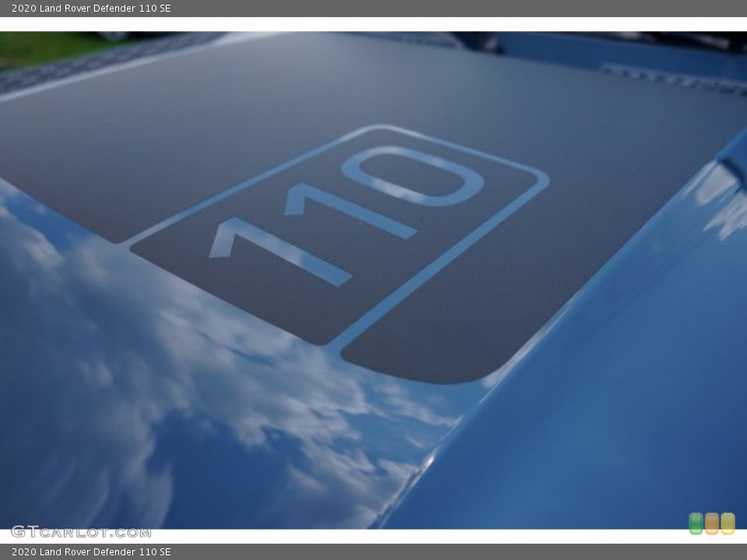This screenshot has height=560, width=747.
Task: Click the bottom caption '2020 Land Rover Defender 110 SE'
Action: point(91,552)
